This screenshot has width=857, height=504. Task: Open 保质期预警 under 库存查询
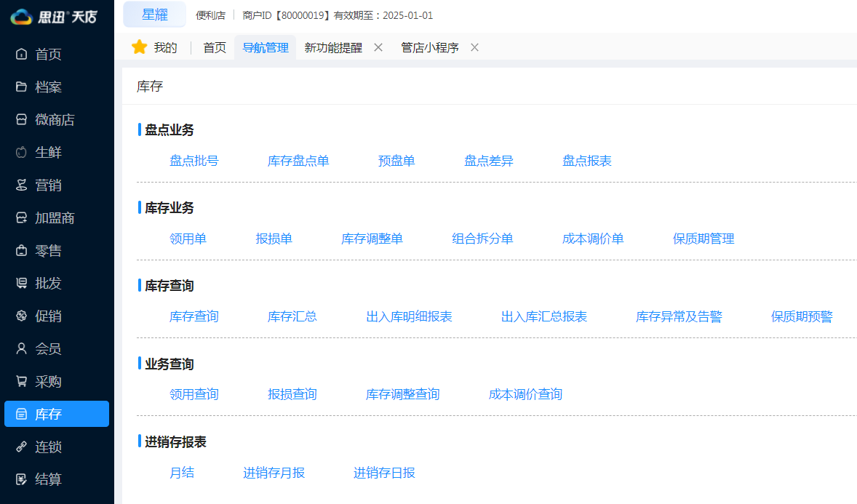click(x=801, y=316)
